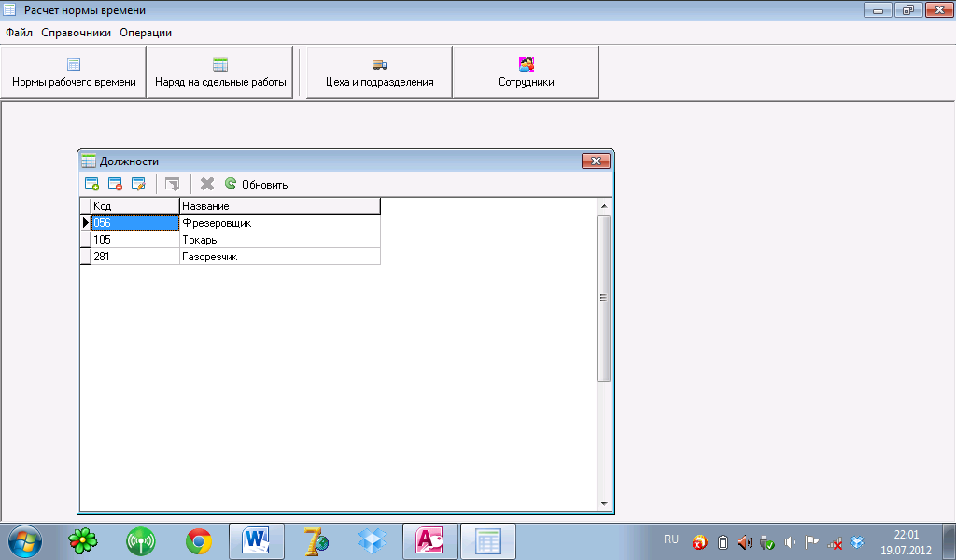
Task: Select the cell with code 105
Action: [x=135, y=240]
